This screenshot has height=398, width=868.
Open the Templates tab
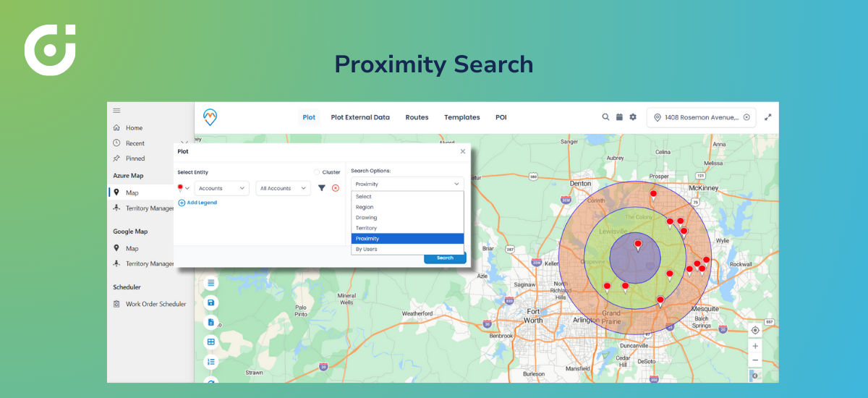[461, 117]
